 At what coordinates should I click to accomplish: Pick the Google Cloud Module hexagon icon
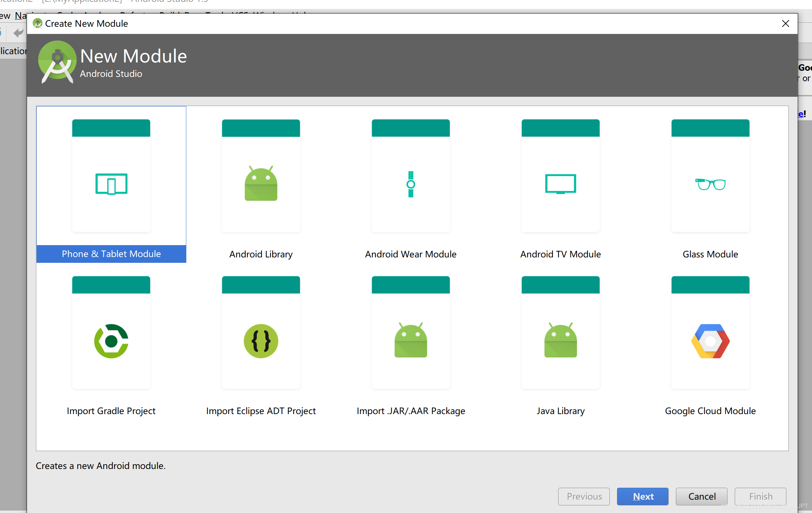tap(710, 341)
